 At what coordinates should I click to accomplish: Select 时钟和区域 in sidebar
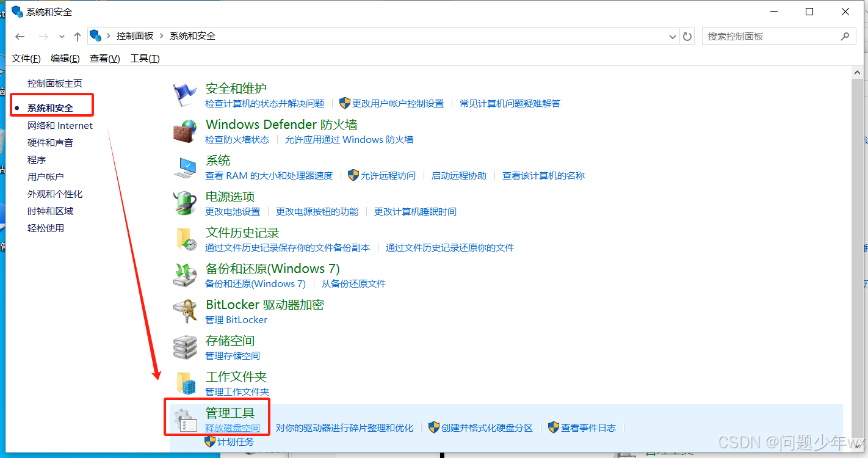click(51, 211)
